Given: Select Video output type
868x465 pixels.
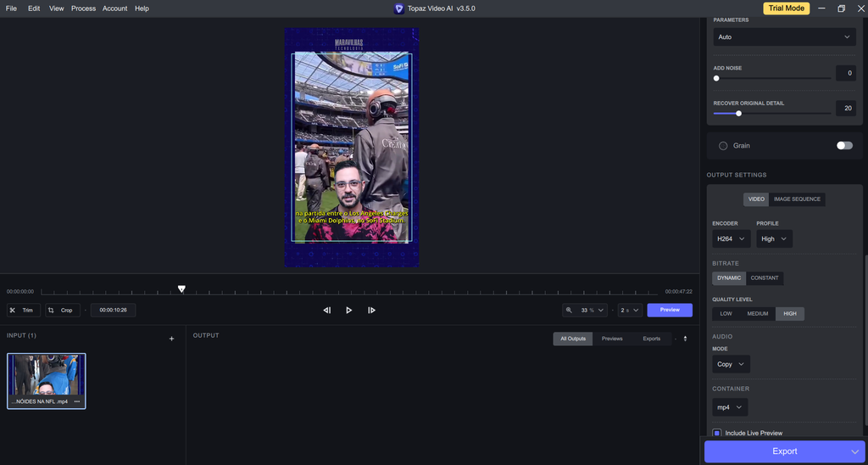Looking at the screenshot, I should [756, 199].
